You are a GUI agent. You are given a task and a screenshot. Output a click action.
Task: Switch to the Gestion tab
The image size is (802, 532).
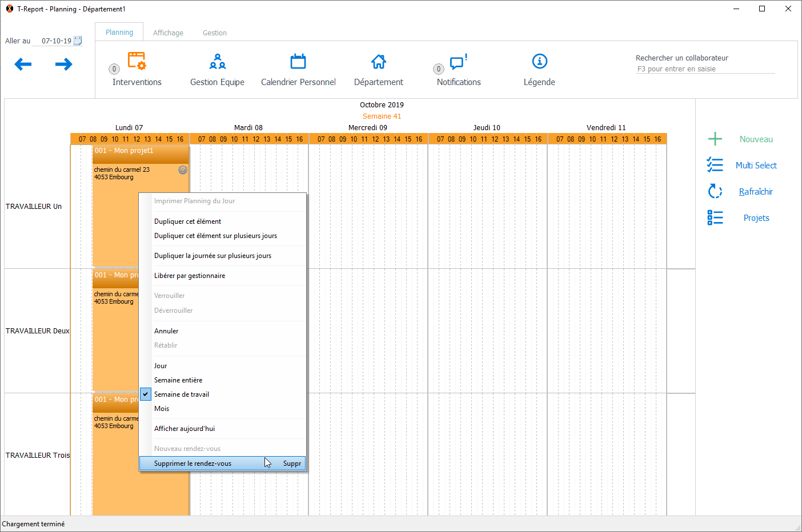[x=215, y=33]
